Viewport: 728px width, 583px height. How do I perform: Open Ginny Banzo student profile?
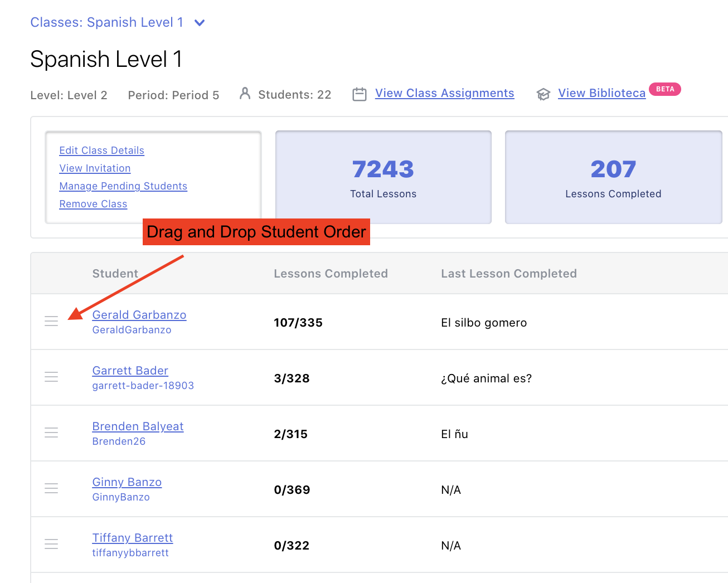coord(127,482)
